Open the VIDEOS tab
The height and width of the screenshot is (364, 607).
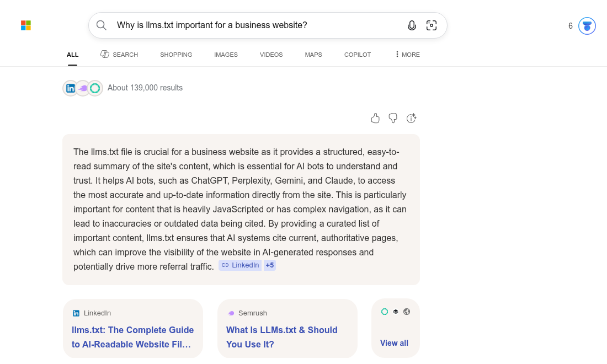[x=271, y=55]
